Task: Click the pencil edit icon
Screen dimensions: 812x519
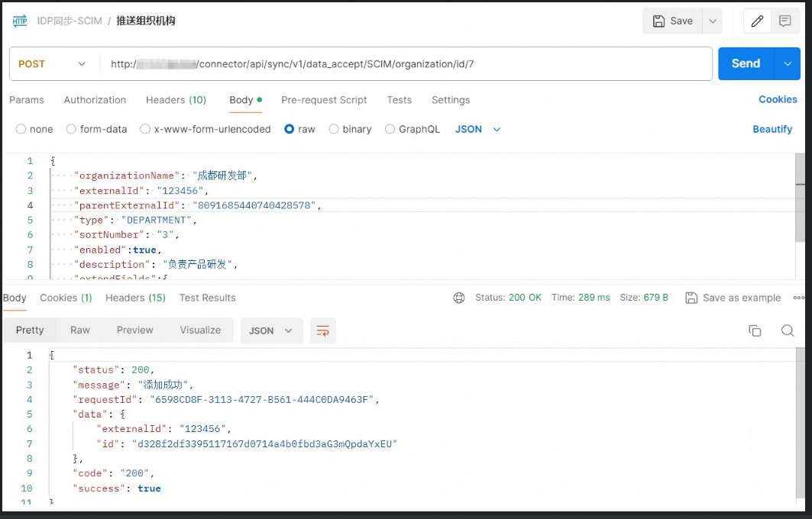Action: coord(757,21)
